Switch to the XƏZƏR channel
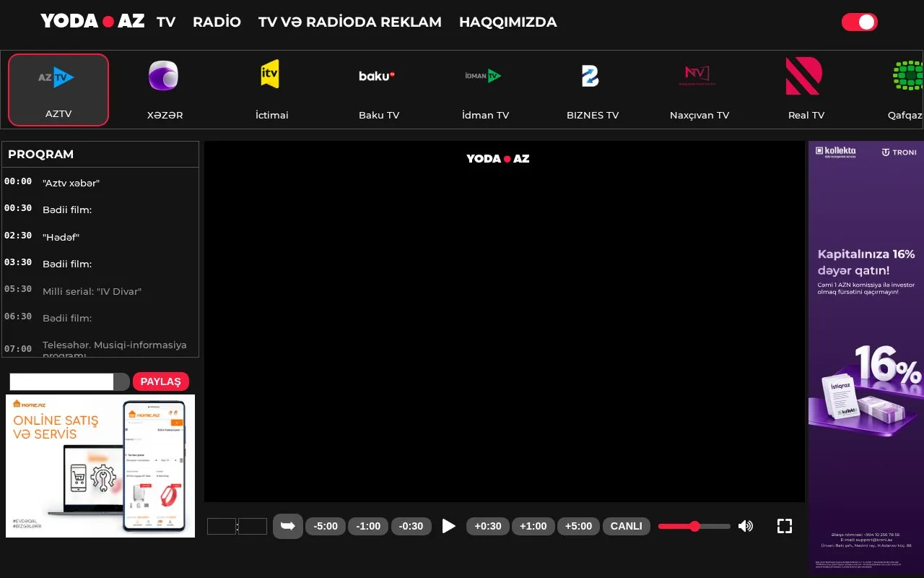Screen dimensions: 924x578 point(165,90)
